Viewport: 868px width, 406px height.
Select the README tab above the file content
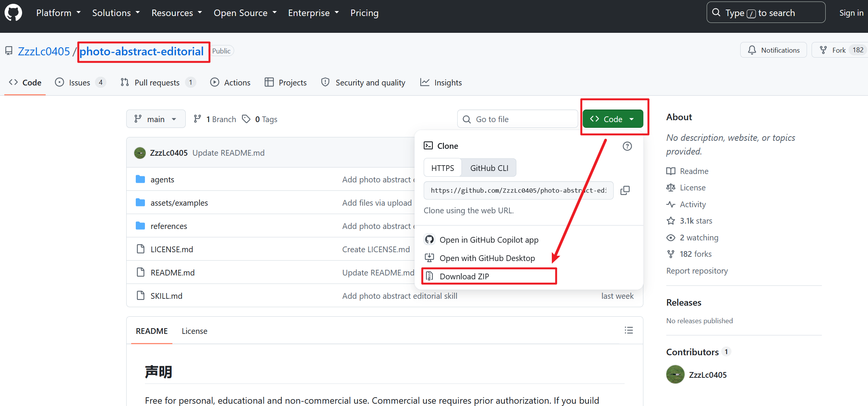coord(152,331)
